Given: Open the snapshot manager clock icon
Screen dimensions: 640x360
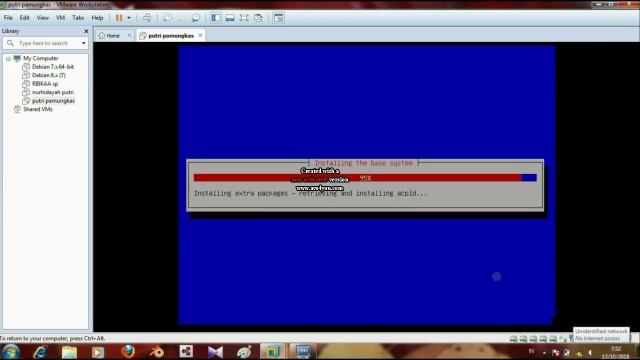Looking at the screenshot, I should click(196, 18).
